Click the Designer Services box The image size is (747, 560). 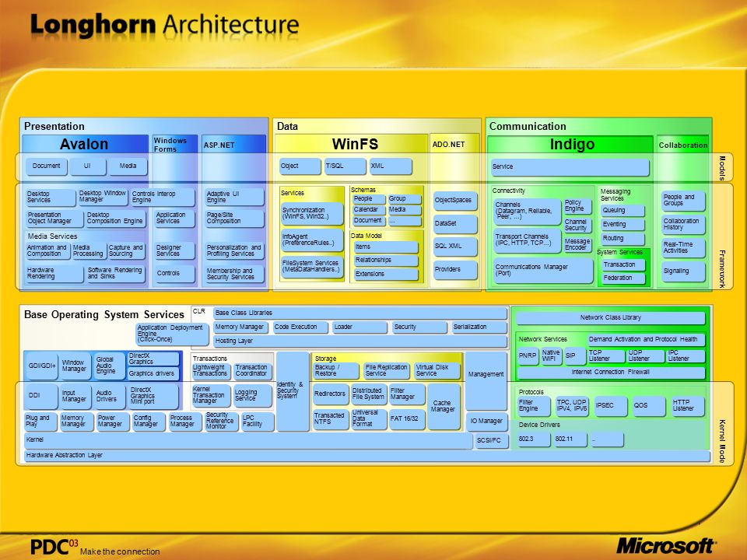click(174, 251)
